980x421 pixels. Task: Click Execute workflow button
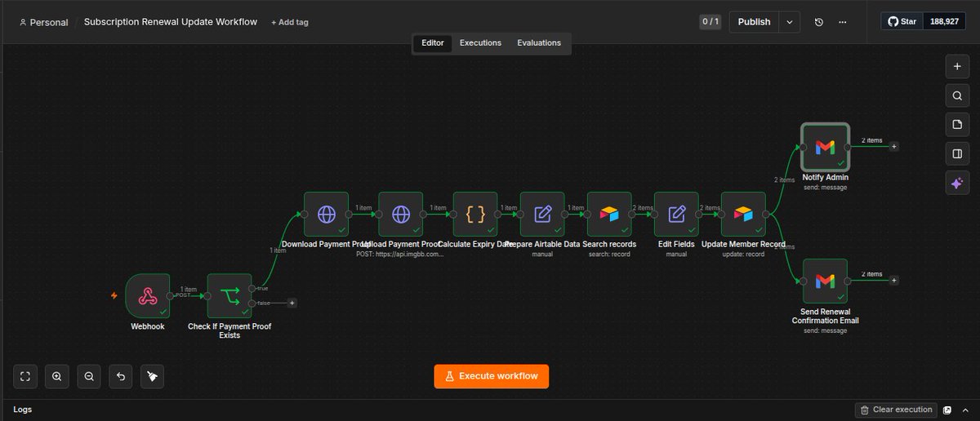492,376
